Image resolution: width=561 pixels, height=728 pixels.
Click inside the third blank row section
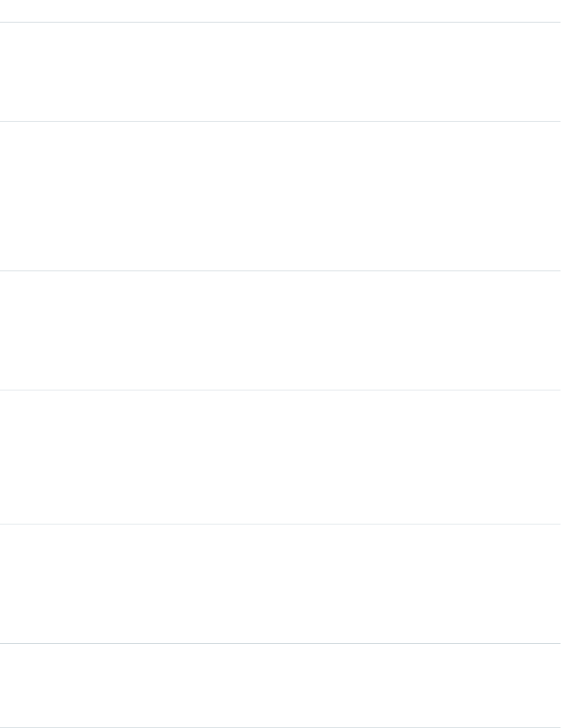point(280,331)
